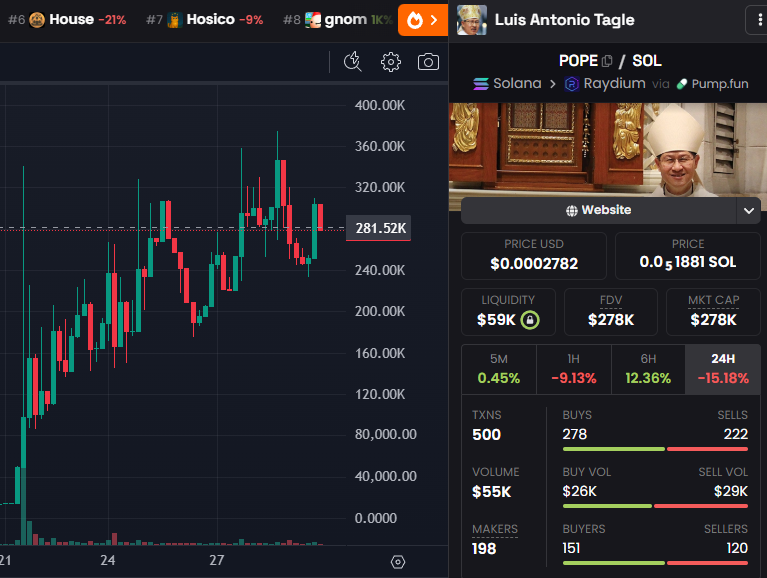
Task: Click the MAKERS value 198
Action: pyautogui.click(x=484, y=549)
